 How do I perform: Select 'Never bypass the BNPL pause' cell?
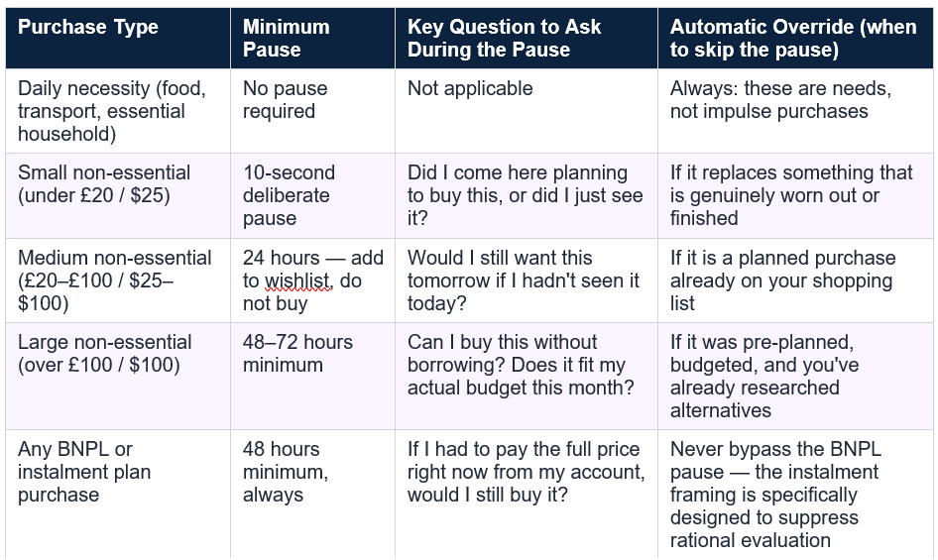[795, 495]
